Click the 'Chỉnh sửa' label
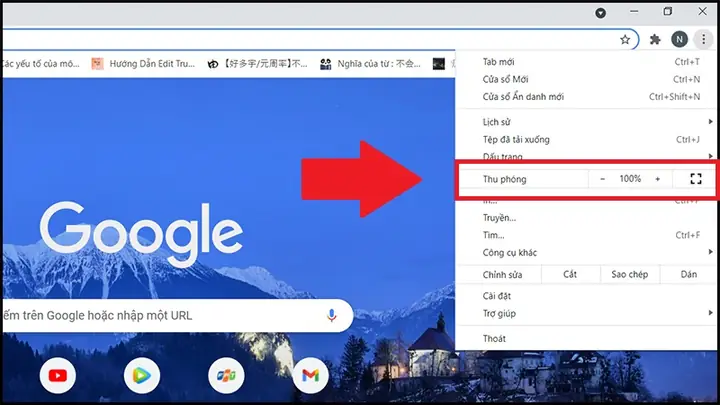Viewport: 720px width, 405px height. coord(502,275)
